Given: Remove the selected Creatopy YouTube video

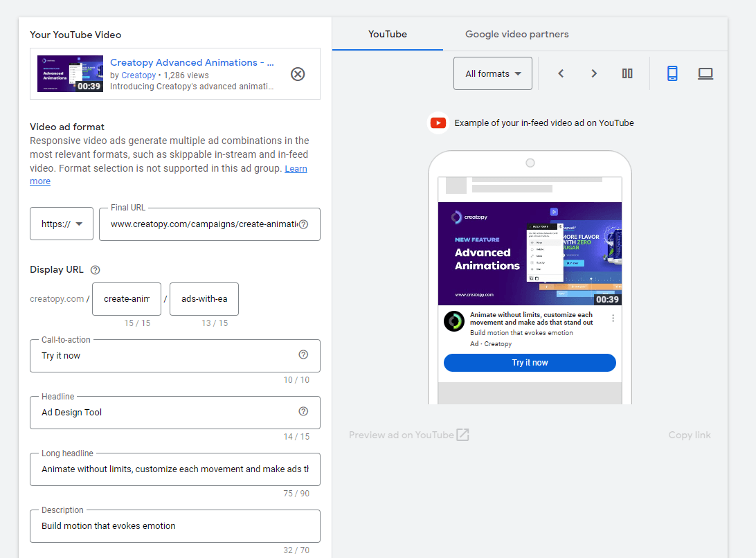Looking at the screenshot, I should [x=298, y=73].
